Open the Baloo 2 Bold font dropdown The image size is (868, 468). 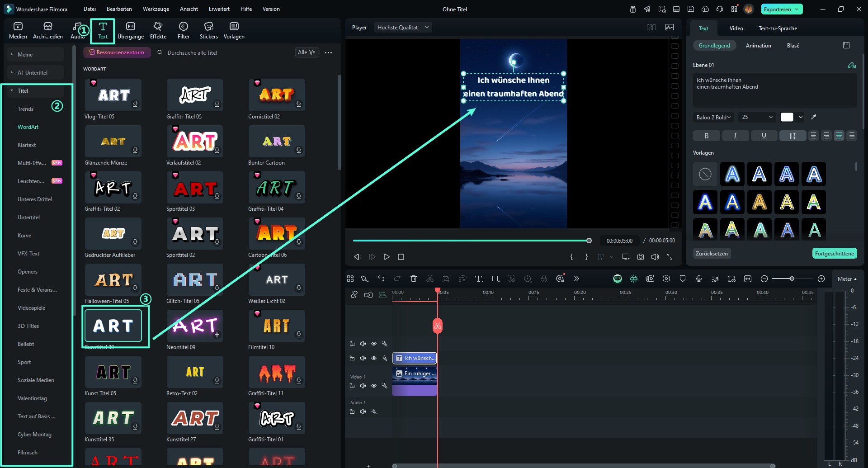click(713, 117)
